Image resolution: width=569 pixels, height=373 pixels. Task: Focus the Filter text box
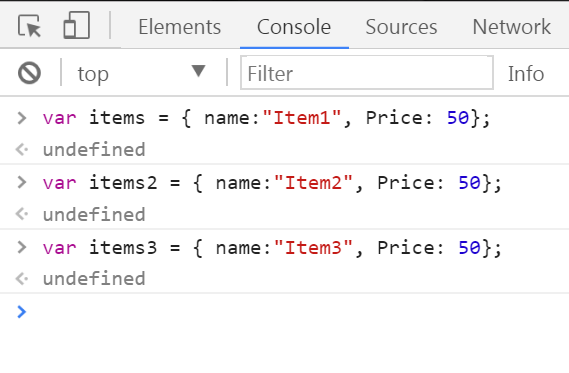click(x=367, y=73)
